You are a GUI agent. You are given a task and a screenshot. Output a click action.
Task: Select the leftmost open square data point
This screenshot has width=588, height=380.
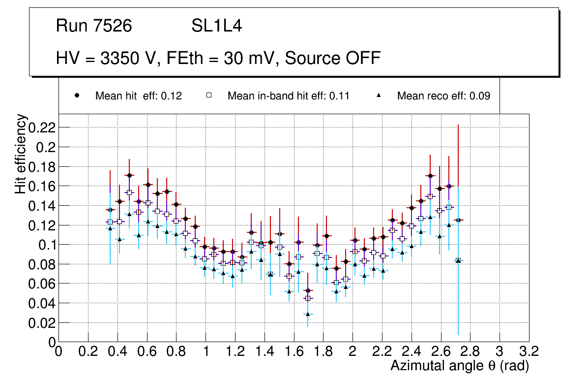110,222
